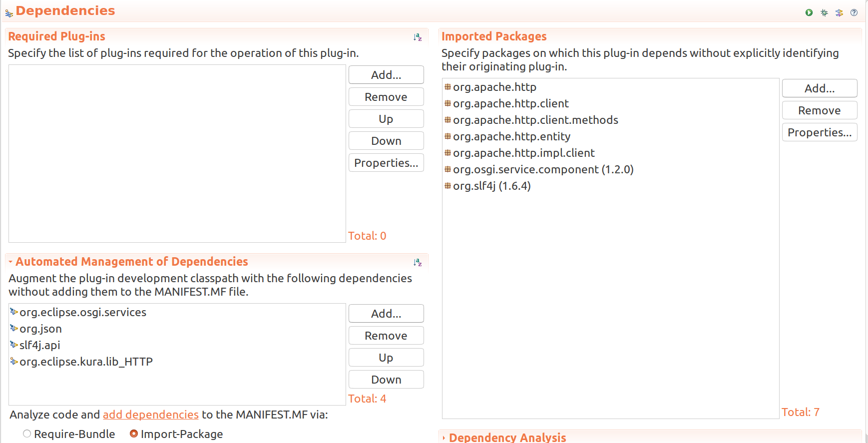Viewport: 868px width, 443px height.
Task: Click the plug-in icon beside org.json
Action: (x=14, y=329)
